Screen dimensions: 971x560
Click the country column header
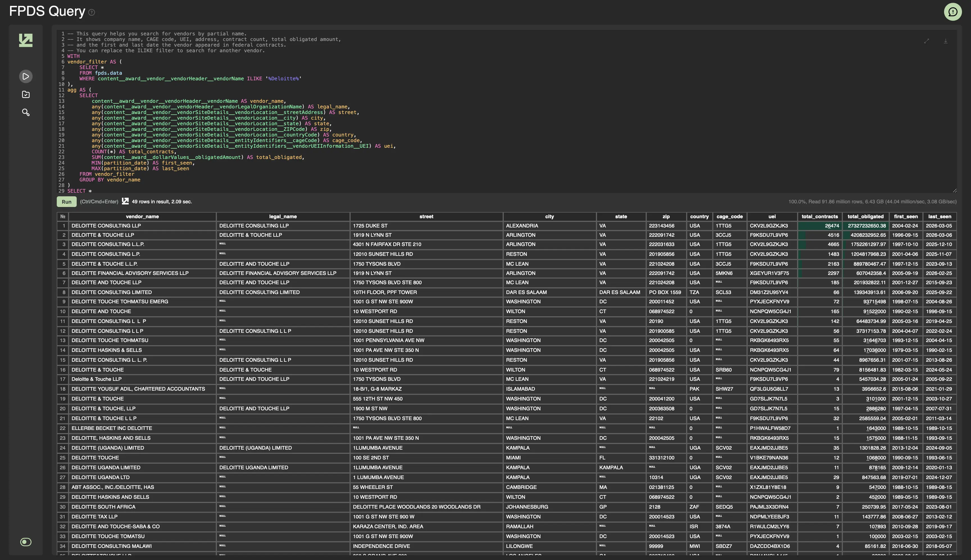[x=699, y=217]
